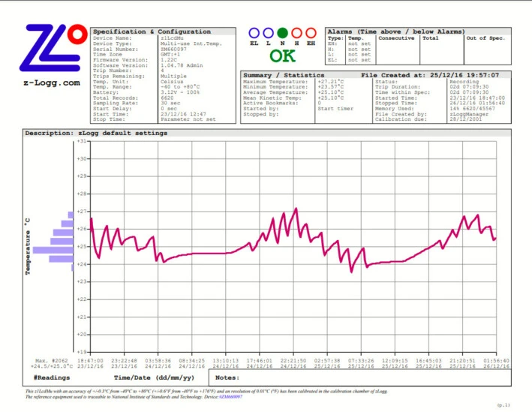Click the EL extra-low blue alarm circle
This screenshot has height=412, width=532.
coord(254,33)
